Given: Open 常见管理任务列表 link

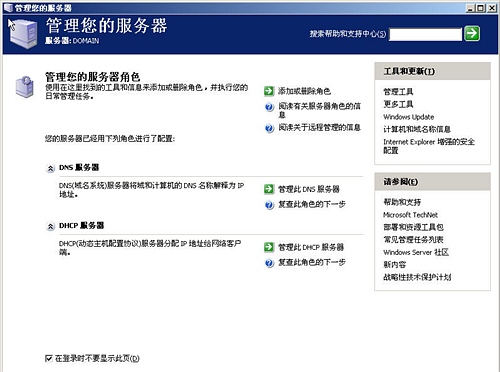Looking at the screenshot, I should coord(413,240).
